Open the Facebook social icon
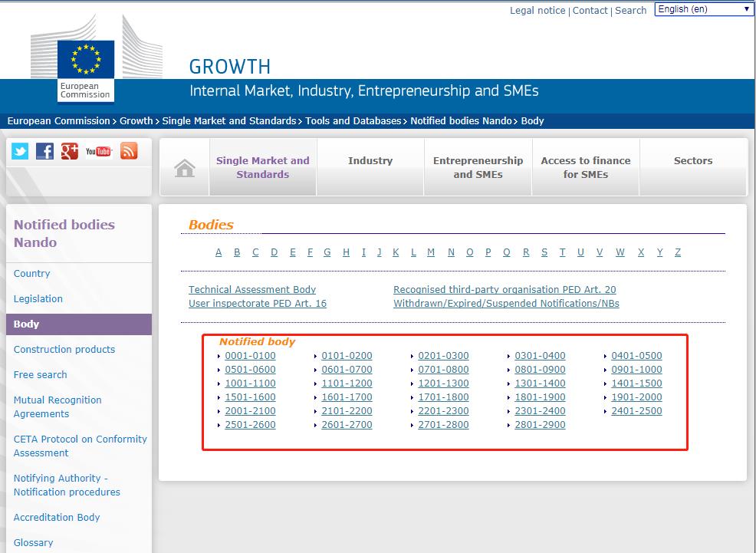756x553 pixels. [45, 151]
